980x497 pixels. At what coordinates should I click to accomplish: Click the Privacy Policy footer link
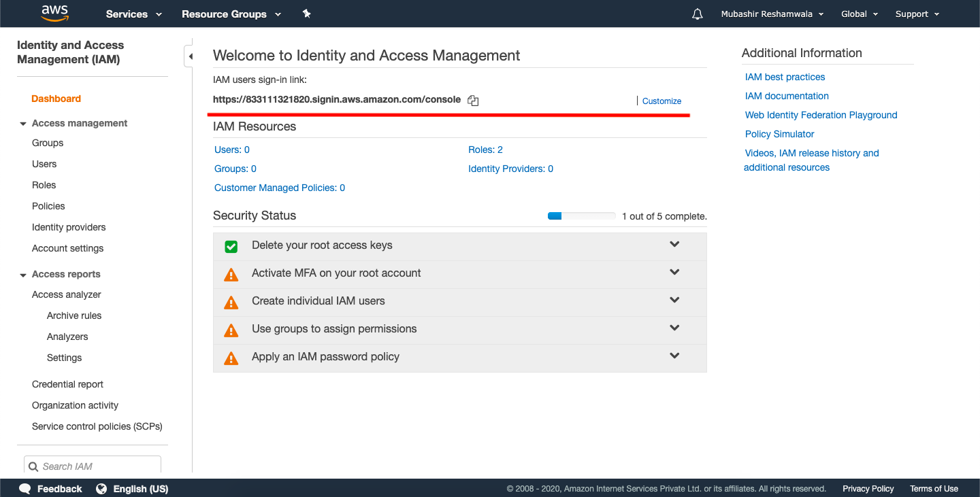868,489
